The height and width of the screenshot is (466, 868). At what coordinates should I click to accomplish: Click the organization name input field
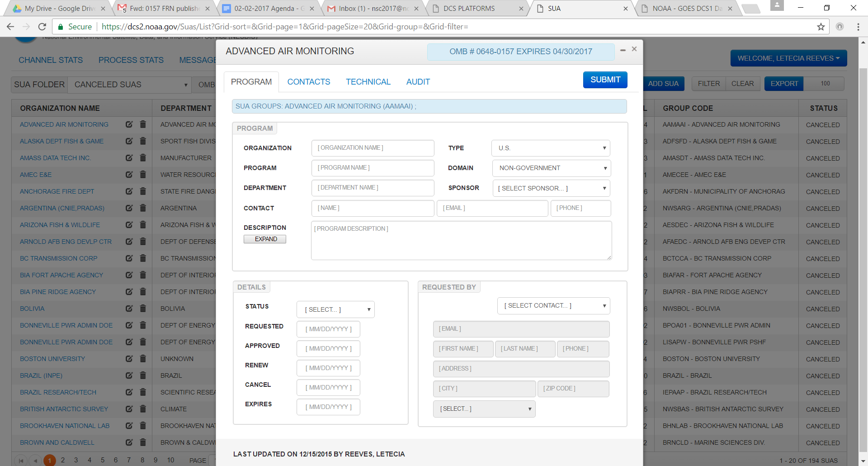tap(373, 148)
